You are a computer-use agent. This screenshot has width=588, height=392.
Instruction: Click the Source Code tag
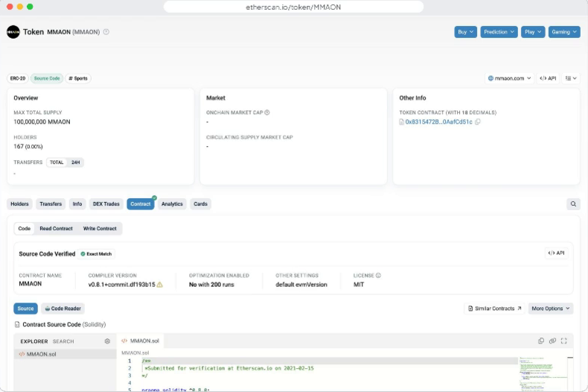[x=47, y=78]
